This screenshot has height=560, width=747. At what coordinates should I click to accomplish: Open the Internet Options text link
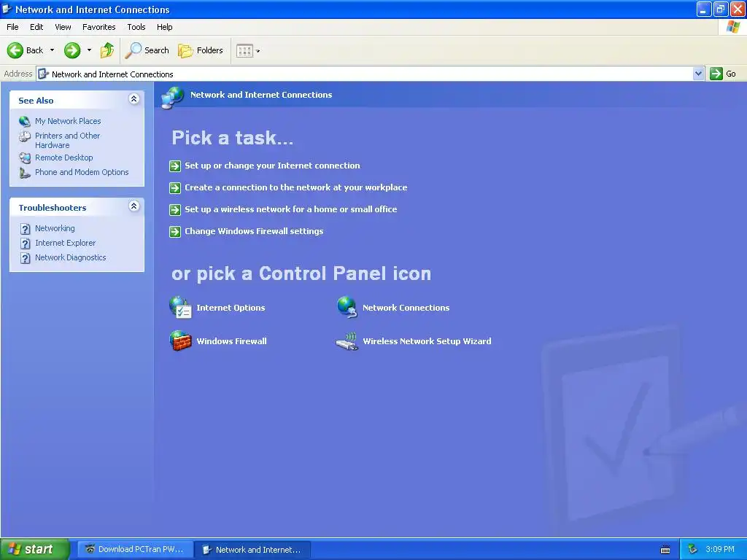pos(231,308)
